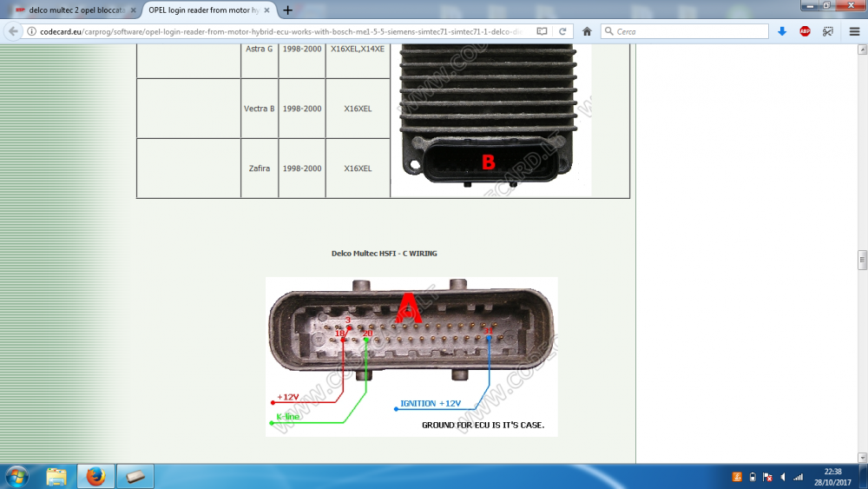
Task: Click the scrollbar down arrow
Action: (x=862, y=458)
